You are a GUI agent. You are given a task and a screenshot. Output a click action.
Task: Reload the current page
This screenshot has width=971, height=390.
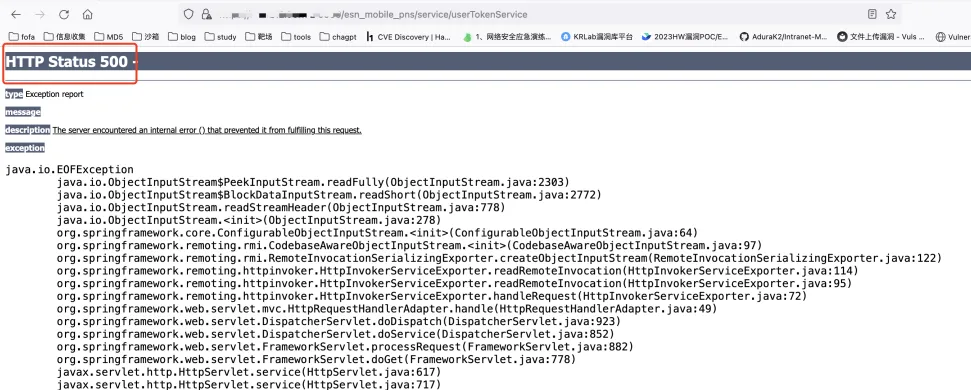click(64, 14)
